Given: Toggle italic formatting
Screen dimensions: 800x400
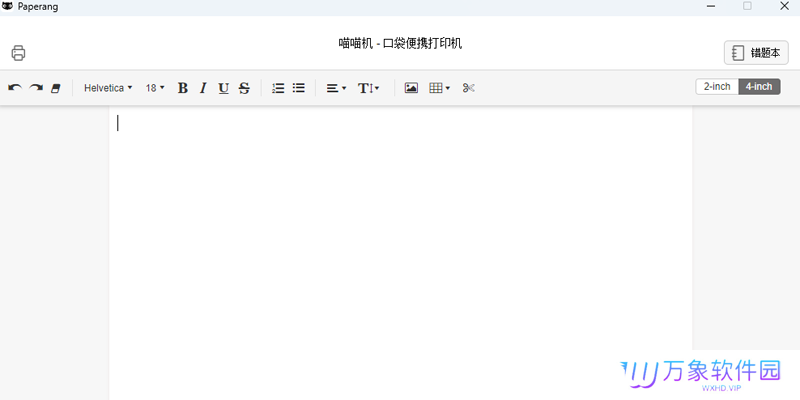Looking at the screenshot, I should (x=203, y=88).
